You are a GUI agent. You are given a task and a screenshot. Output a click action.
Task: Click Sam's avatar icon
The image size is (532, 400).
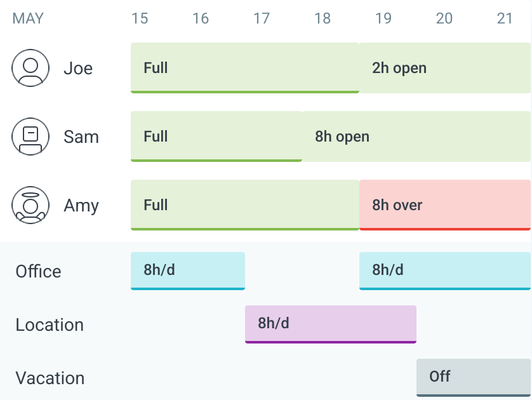pyautogui.click(x=30, y=137)
